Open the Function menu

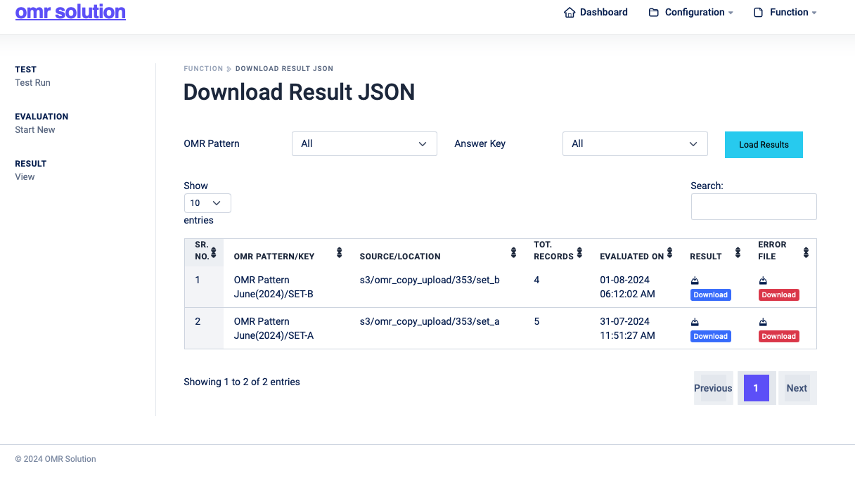(785, 13)
